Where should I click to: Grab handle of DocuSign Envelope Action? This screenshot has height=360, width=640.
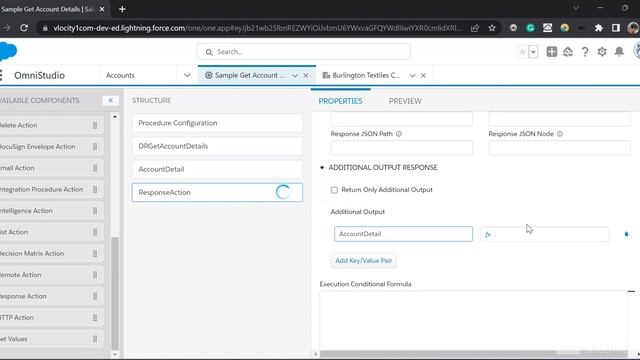pos(95,147)
